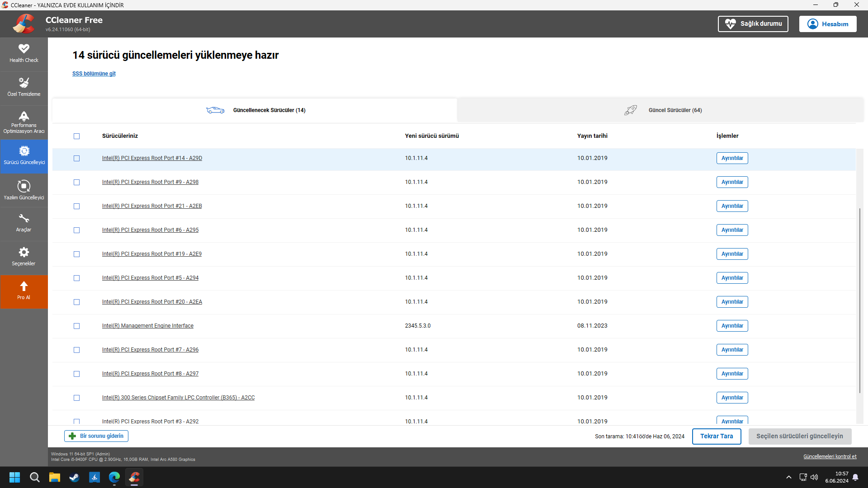Open Seçenekler gear icon
Screen dimensions: 868x488
tap(24, 252)
